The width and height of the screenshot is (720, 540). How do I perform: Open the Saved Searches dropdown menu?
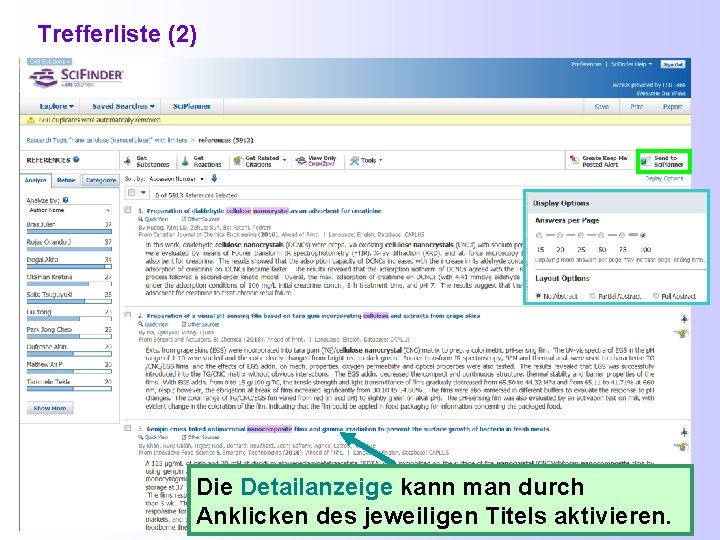tap(123, 106)
